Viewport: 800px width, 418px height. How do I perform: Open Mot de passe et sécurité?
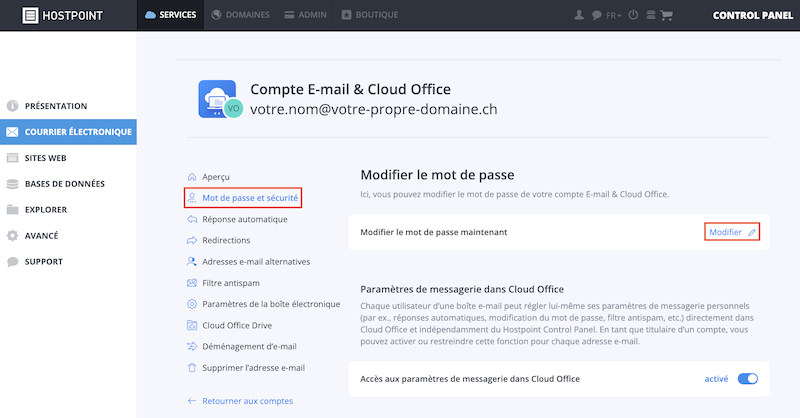click(x=243, y=198)
